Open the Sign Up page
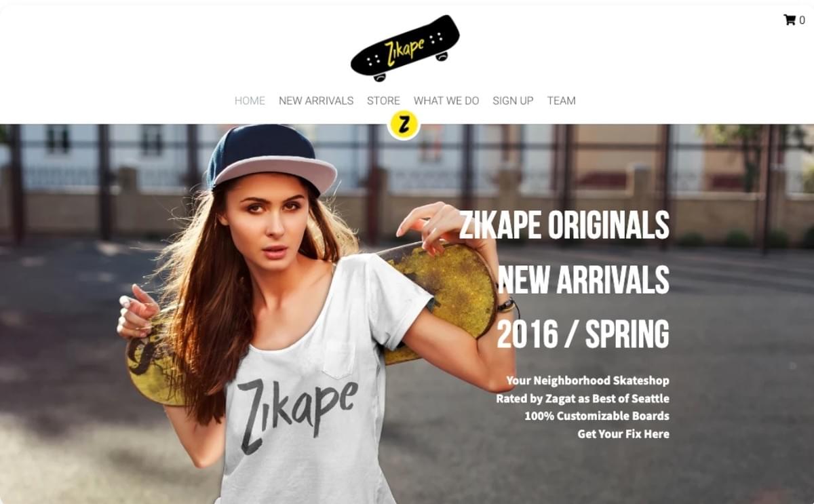The height and width of the screenshot is (504, 814). tap(513, 100)
